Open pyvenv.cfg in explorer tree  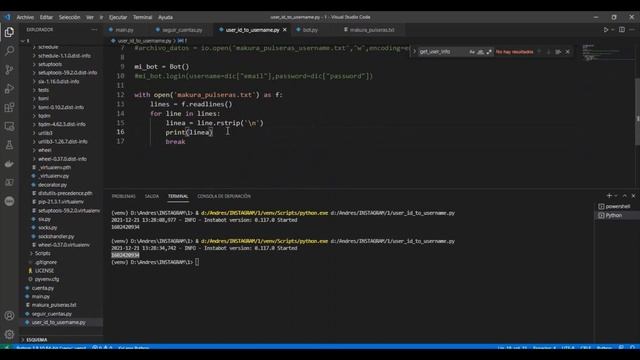(47, 279)
